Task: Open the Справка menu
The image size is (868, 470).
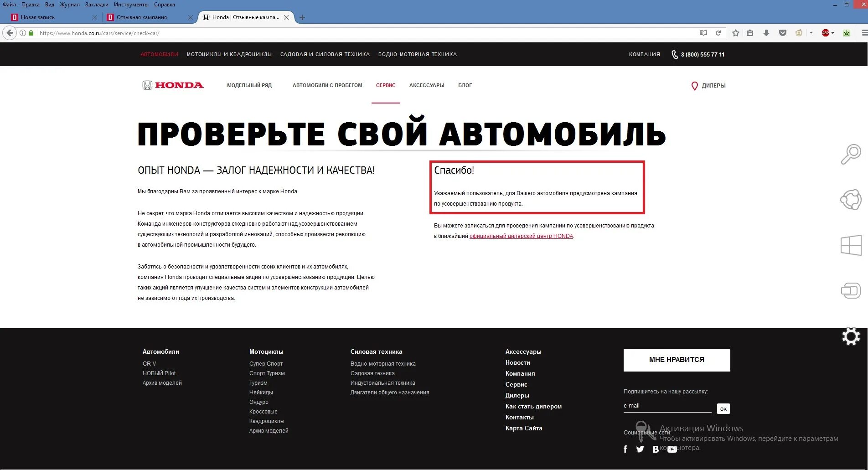Action: pyautogui.click(x=165, y=5)
